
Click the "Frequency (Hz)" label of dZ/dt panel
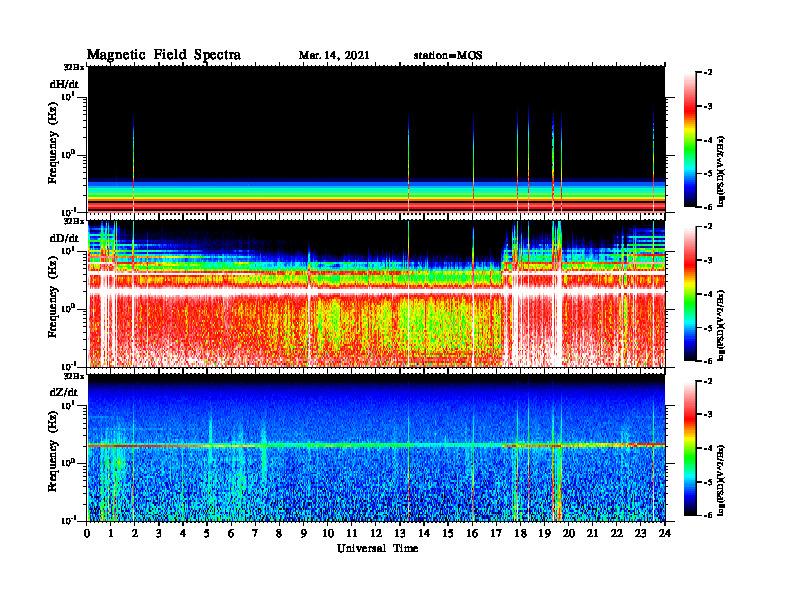coord(53,451)
